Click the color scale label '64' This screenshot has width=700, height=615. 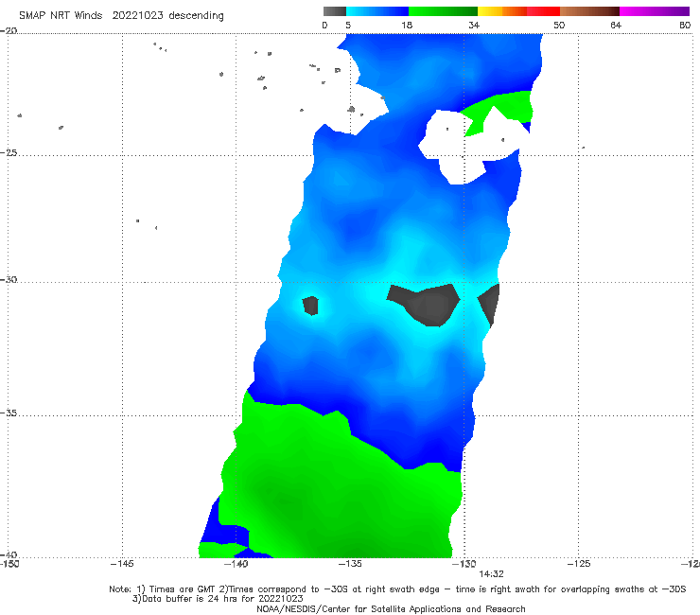point(616,25)
